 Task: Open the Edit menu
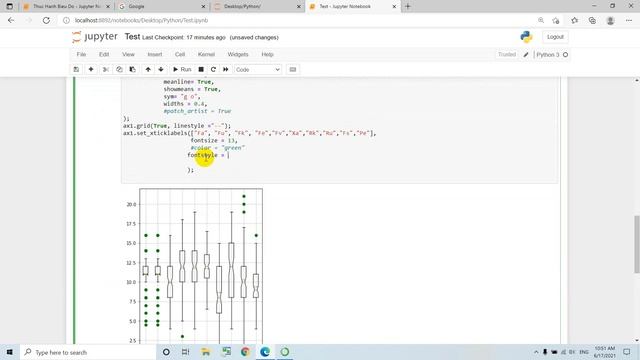(x=104, y=54)
